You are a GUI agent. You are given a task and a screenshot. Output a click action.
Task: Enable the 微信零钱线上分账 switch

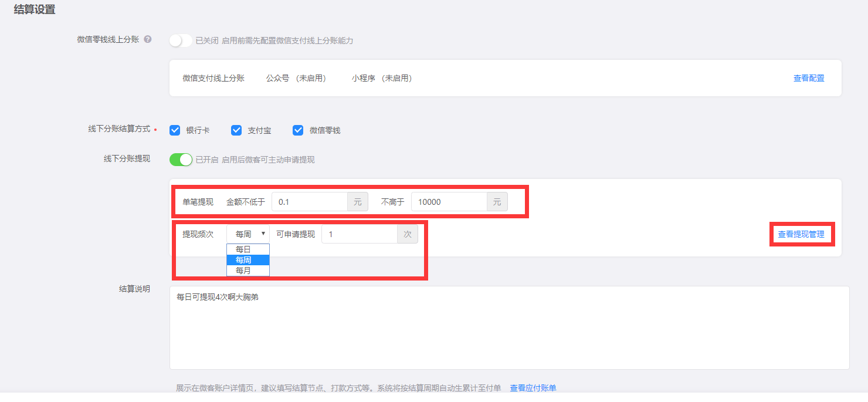(x=181, y=40)
